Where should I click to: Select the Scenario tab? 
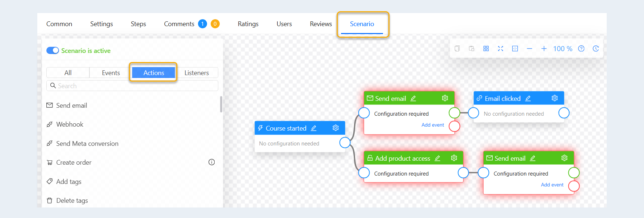coord(362,24)
